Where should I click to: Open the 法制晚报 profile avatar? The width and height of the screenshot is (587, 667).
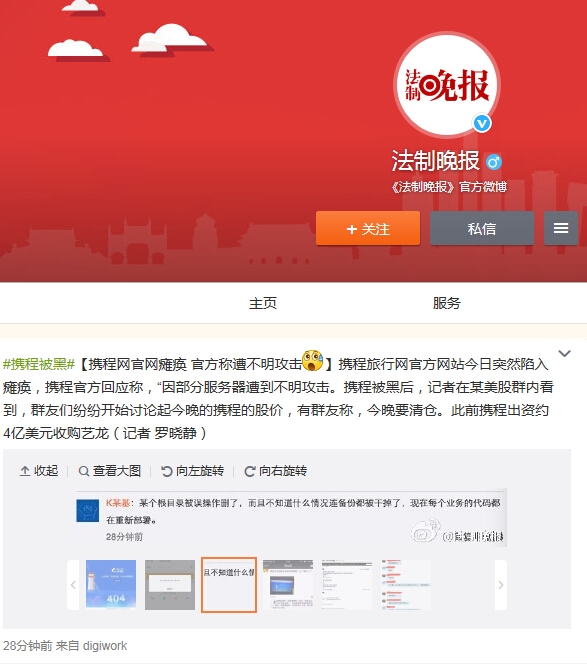pos(447,85)
